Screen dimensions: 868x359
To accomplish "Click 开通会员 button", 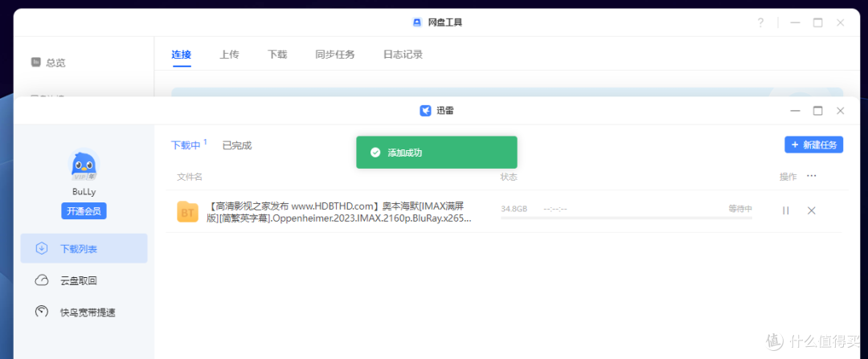I will coord(84,211).
